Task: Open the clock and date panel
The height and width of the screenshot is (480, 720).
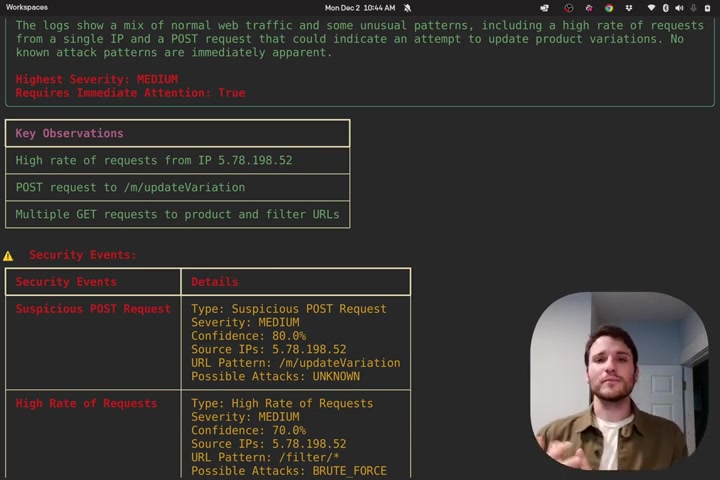Action: (360, 8)
